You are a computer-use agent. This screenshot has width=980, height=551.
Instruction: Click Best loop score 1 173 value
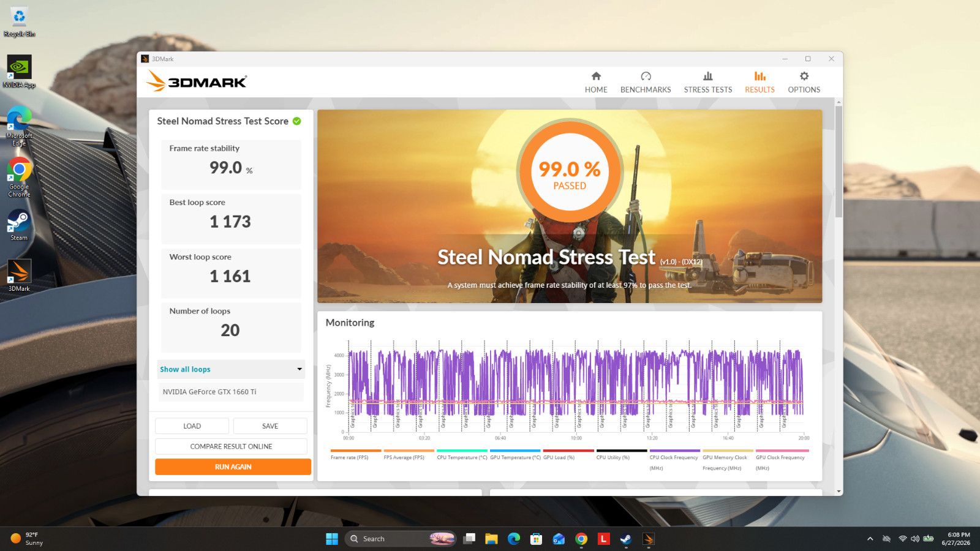pos(230,222)
